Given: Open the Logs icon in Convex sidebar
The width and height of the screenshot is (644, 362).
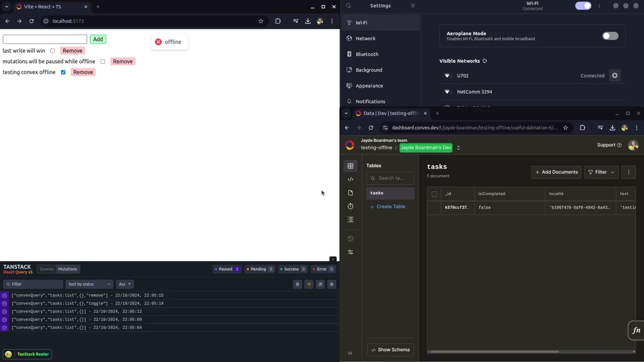Looking at the screenshot, I should (351, 220).
